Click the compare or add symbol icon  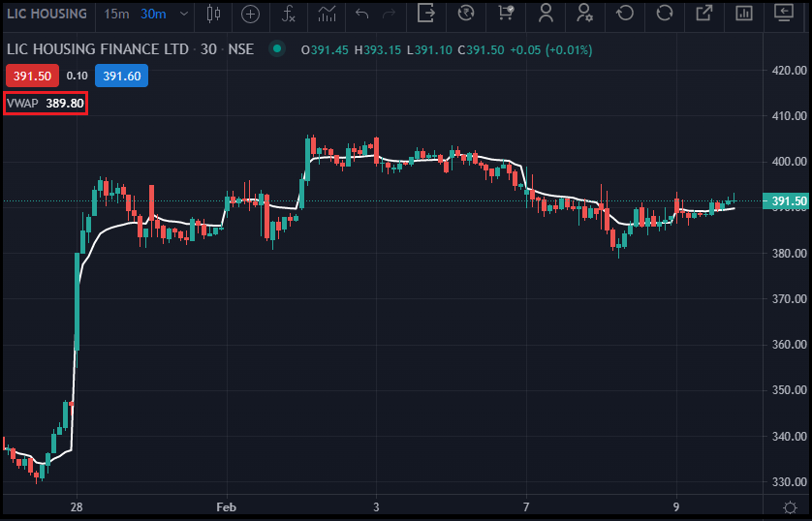pyautogui.click(x=250, y=14)
